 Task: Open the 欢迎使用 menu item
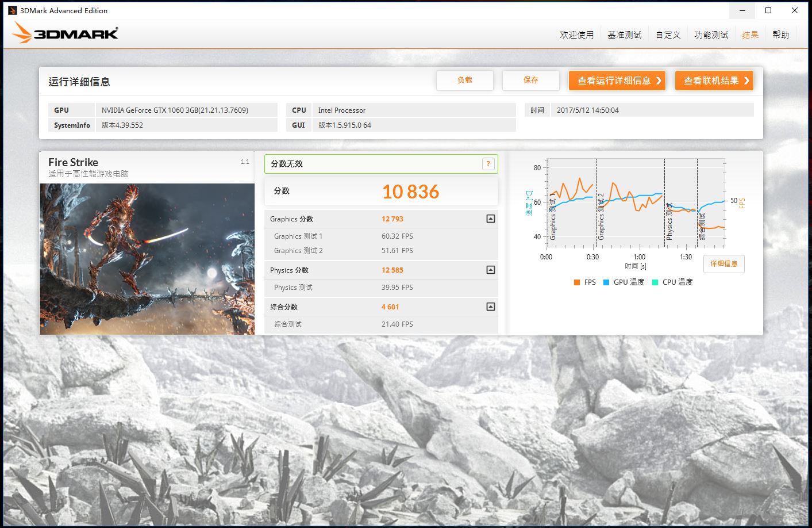coord(576,35)
